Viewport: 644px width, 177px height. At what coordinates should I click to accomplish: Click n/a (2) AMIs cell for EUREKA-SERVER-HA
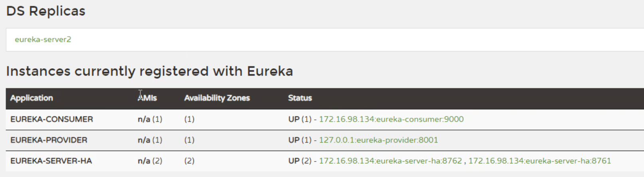point(150,161)
